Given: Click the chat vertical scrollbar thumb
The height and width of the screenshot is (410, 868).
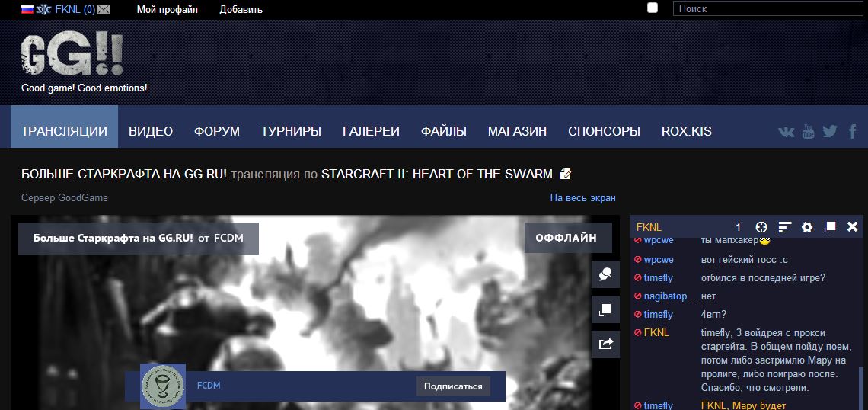Looking at the screenshot, I should [860, 388].
